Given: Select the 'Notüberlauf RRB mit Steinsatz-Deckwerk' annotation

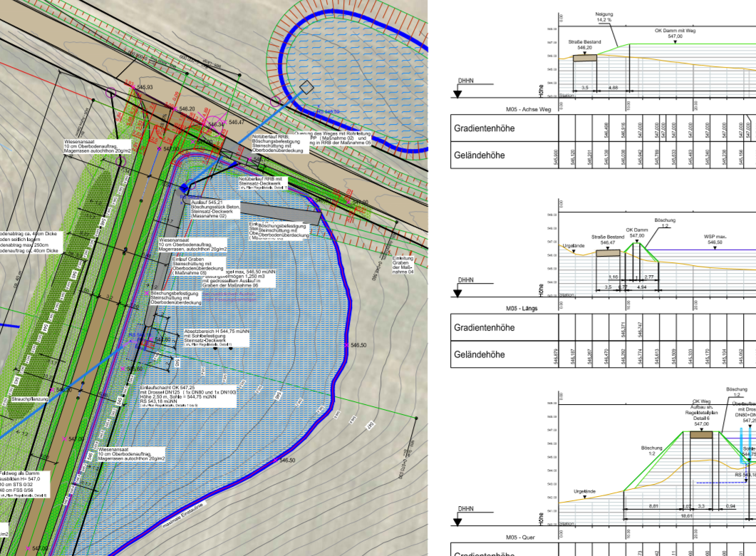Looking at the screenshot, I should tap(263, 182).
